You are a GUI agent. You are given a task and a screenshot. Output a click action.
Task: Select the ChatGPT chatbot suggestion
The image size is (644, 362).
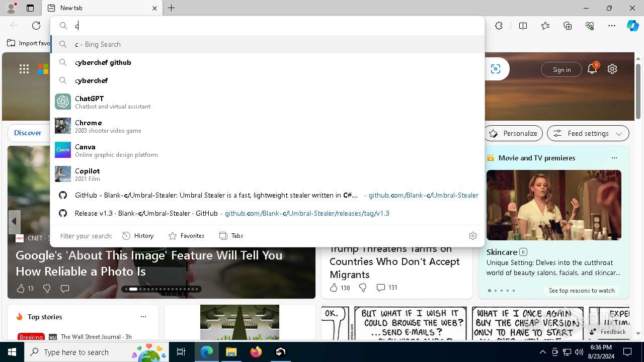pos(268,102)
